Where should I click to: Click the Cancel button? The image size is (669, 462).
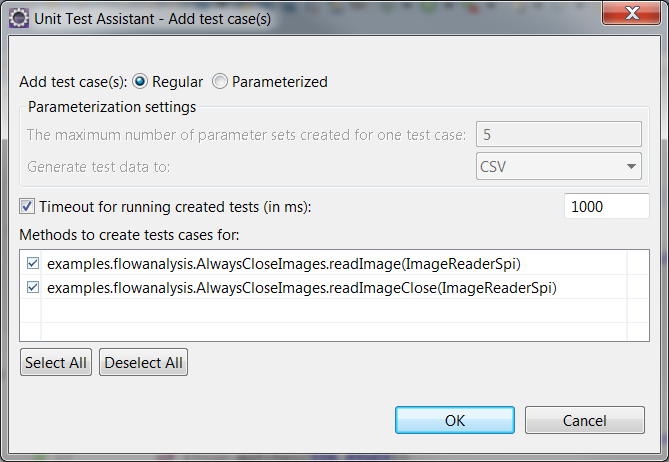pos(585,420)
